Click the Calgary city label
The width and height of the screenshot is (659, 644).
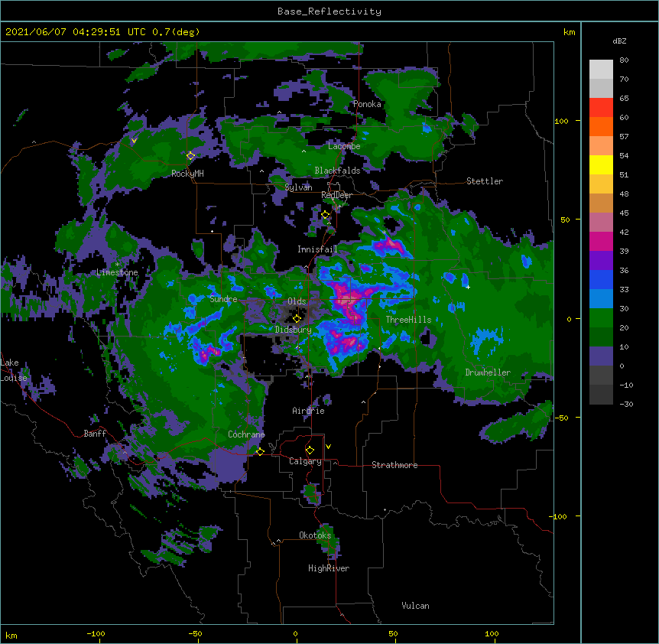[305, 461]
